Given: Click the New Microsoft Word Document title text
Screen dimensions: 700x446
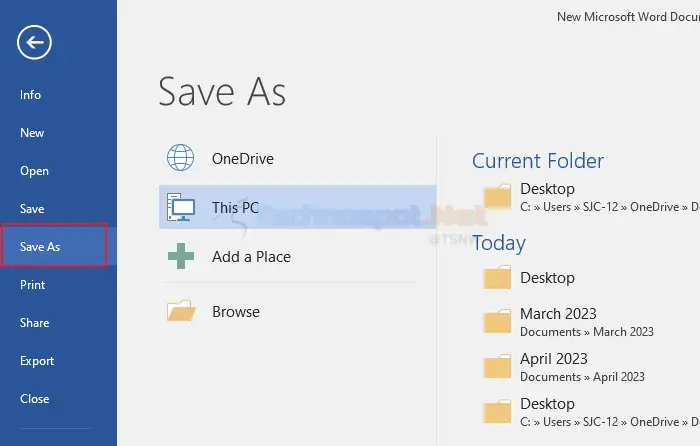Looking at the screenshot, I should (x=628, y=17).
